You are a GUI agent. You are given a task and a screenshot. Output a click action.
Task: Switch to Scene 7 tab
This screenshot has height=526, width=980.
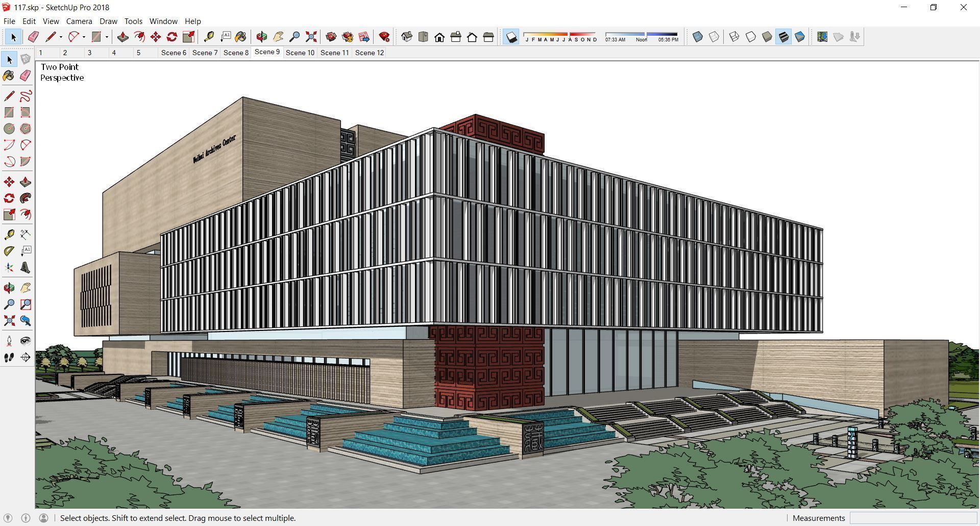click(205, 53)
